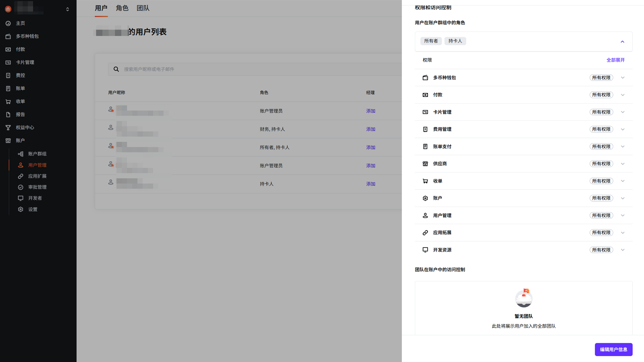Open 账户群组 icon in sidebar submenu
The height and width of the screenshot is (362, 644).
pyautogui.click(x=21, y=154)
